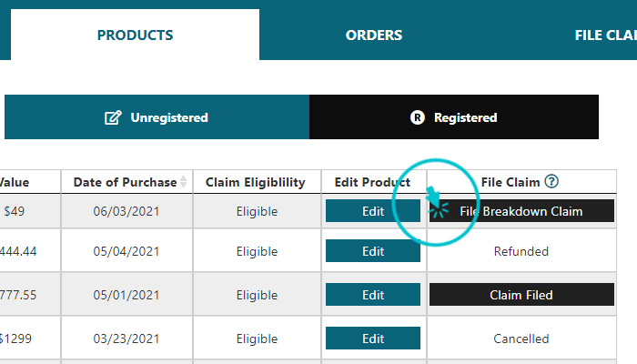Click the Registered circled R icon
Image resolution: width=637 pixels, height=364 pixels.
[x=417, y=117]
